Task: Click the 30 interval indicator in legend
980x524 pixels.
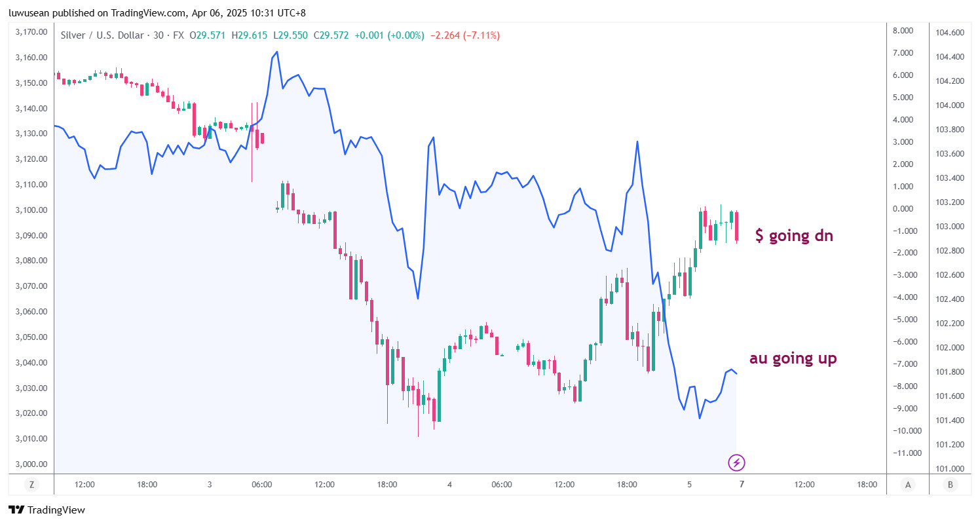Action: click(157, 35)
